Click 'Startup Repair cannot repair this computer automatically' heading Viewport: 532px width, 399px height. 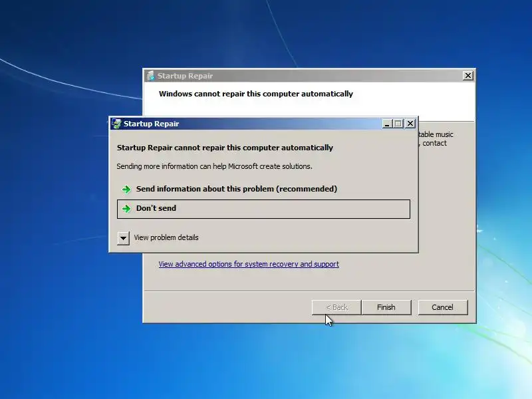click(225, 148)
